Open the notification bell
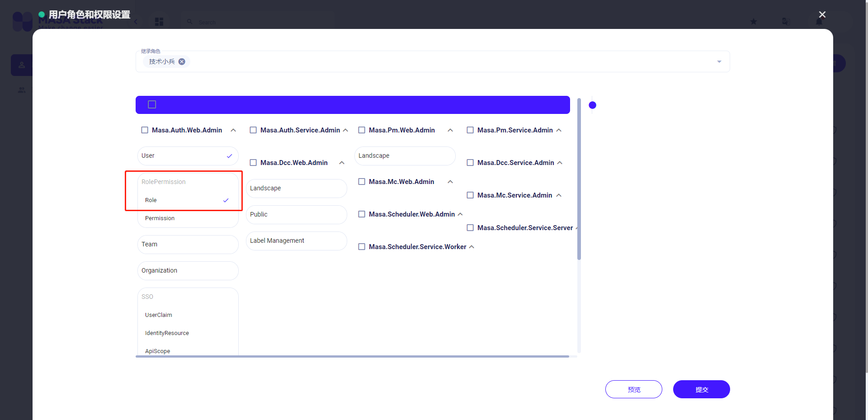This screenshot has width=868, height=420. point(820,21)
